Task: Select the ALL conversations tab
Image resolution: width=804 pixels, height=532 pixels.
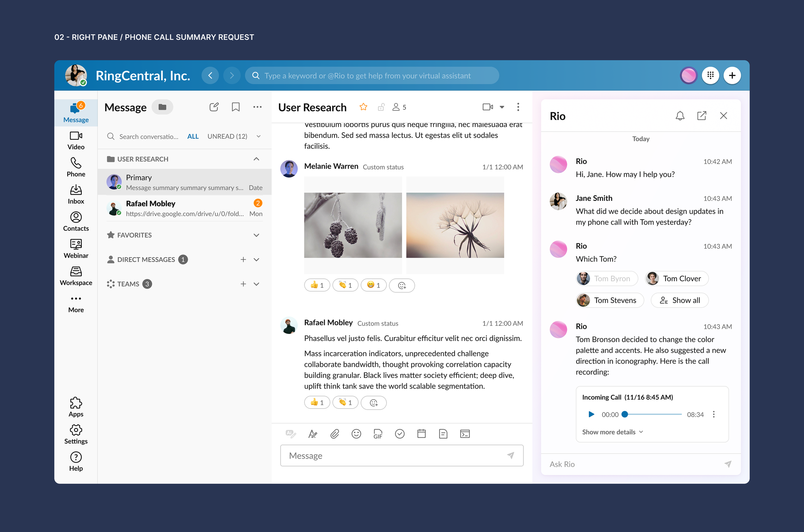Action: (x=193, y=136)
